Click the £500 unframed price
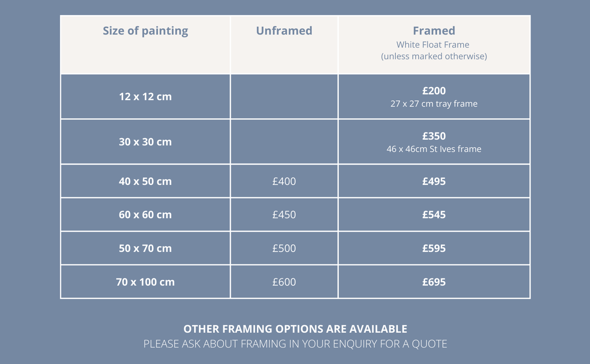This screenshot has width=590, height=364. point(284,248)
